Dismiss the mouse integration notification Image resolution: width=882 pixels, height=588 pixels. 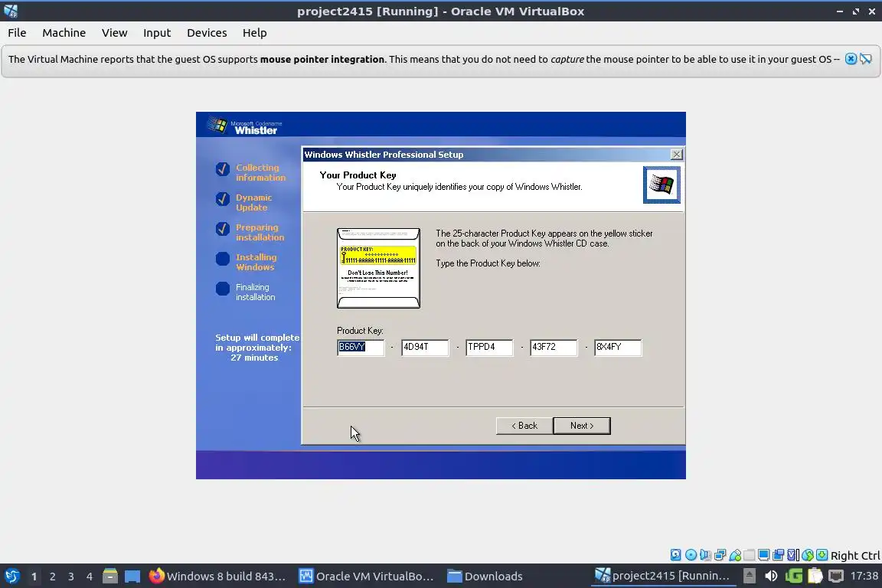(x=851, y=59)
